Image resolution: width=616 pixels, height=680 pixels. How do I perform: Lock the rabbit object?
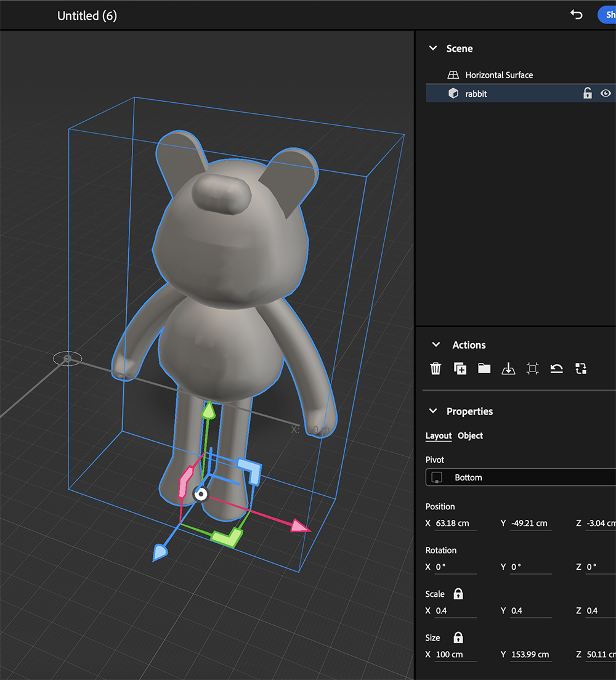pyautogui.click(x=587, y=93)
